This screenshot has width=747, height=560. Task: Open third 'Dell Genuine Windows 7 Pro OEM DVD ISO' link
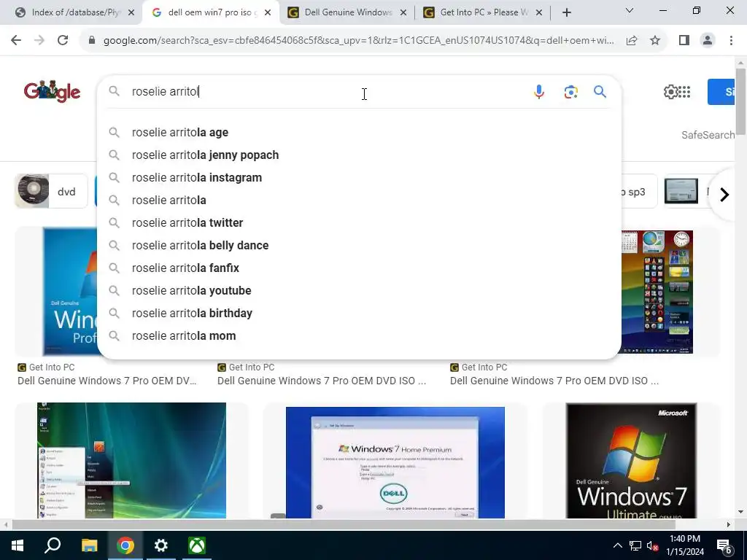click(554, 381)
